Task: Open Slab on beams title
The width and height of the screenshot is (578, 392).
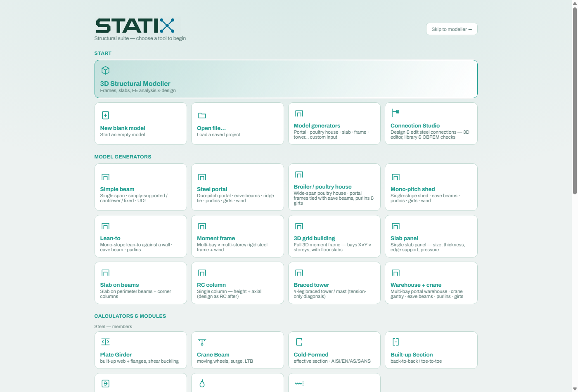Action: tap(119, 285)
